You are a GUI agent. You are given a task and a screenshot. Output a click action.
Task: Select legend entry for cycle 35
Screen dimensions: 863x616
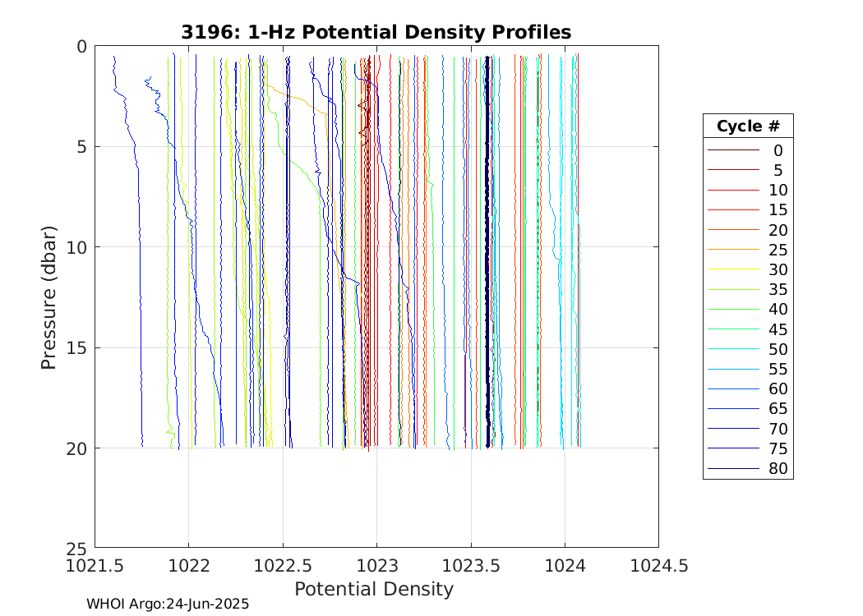click(747, 289)
